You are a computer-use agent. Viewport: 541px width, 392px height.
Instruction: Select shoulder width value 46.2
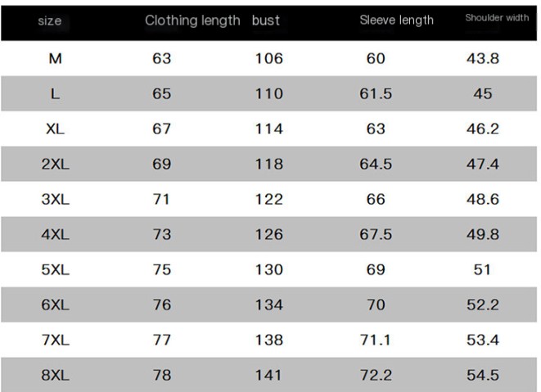click(482, 129)
